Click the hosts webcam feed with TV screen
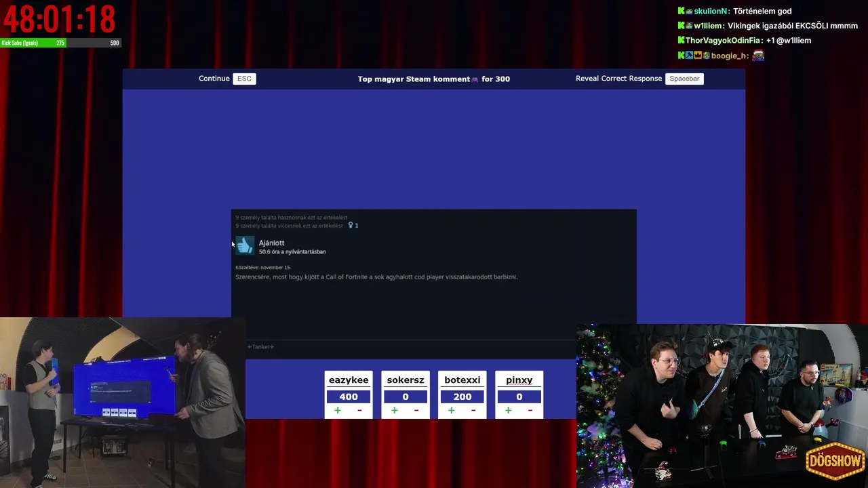868x488 pixels. coord(122,403)
